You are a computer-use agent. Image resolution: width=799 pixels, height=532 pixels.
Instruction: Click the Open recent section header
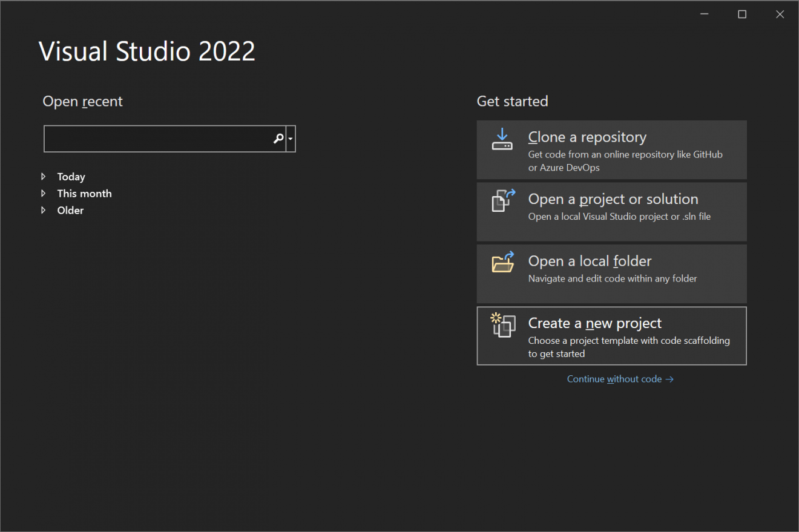[82, 101]
